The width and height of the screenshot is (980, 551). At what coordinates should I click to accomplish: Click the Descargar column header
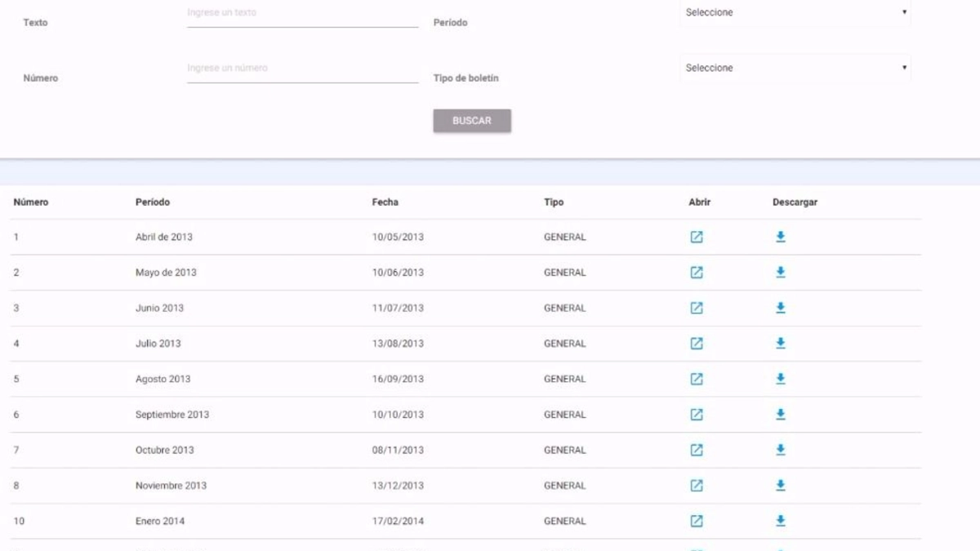[x=795, y=202]
